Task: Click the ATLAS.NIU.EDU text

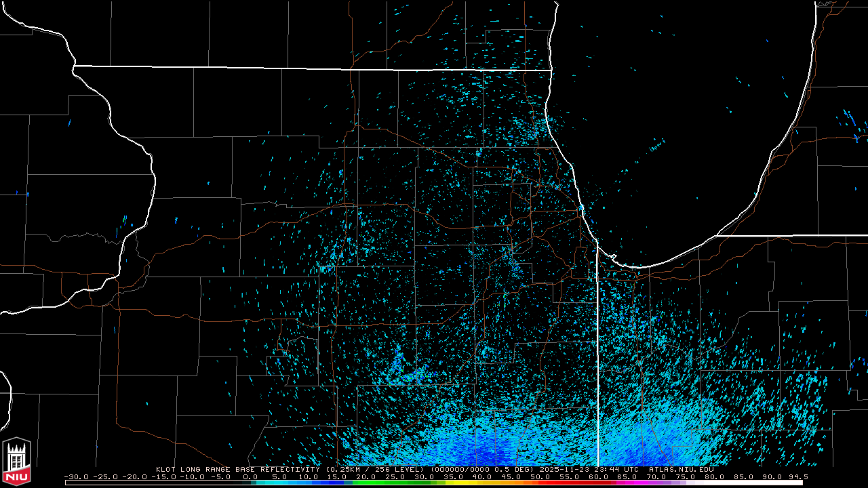Action: (681, 469)
